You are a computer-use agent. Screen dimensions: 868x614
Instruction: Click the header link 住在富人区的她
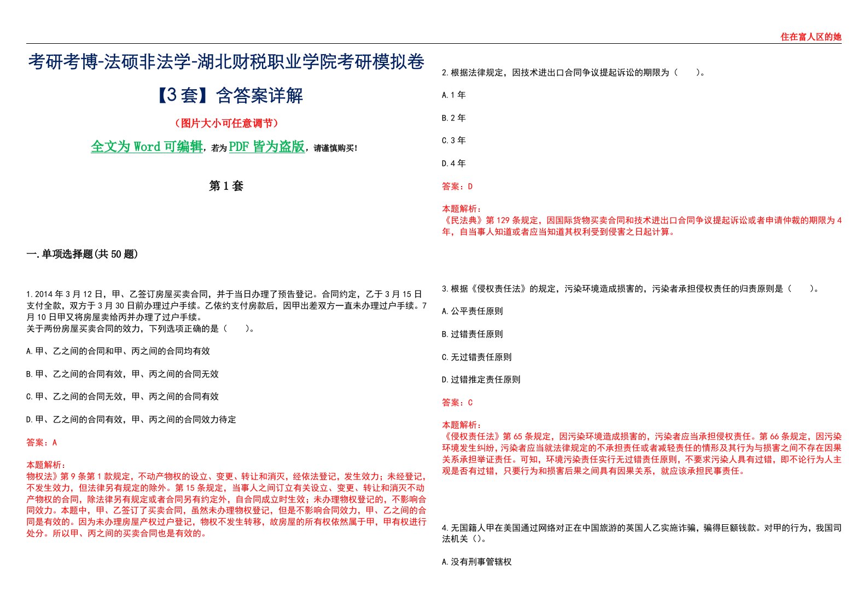[x=811, y=37]
